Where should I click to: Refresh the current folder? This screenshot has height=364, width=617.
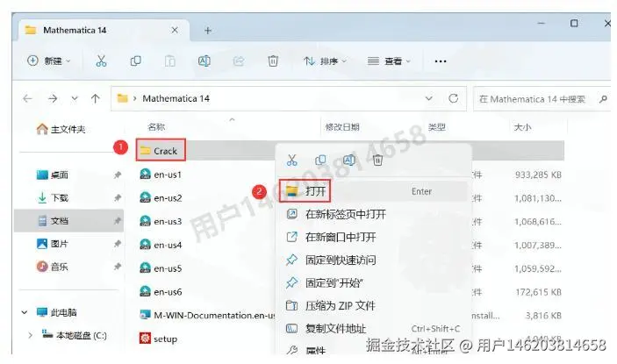453,98
